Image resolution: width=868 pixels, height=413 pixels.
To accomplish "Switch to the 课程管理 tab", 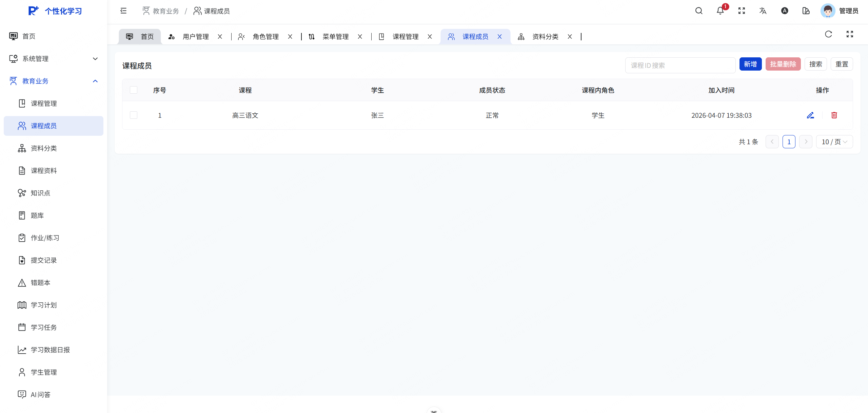I will click(405, 37).
